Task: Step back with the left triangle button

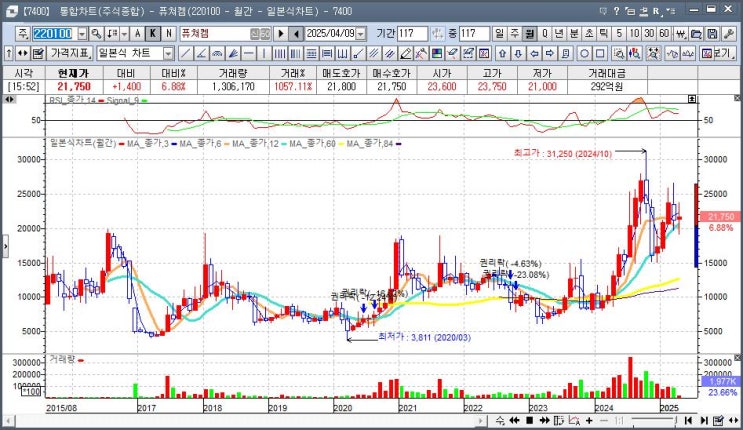Action: pos(296,34)
